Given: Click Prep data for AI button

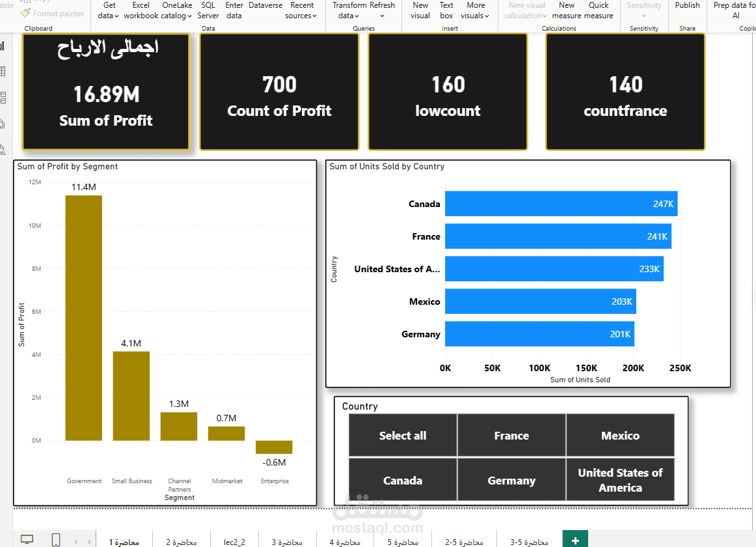Looking at the screenshot, I should pyautogui.click(x=735, y=10).
